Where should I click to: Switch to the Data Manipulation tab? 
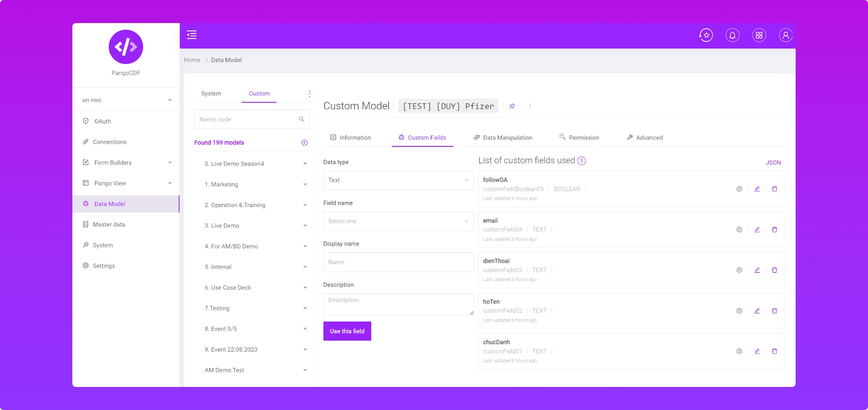[503, 138]
